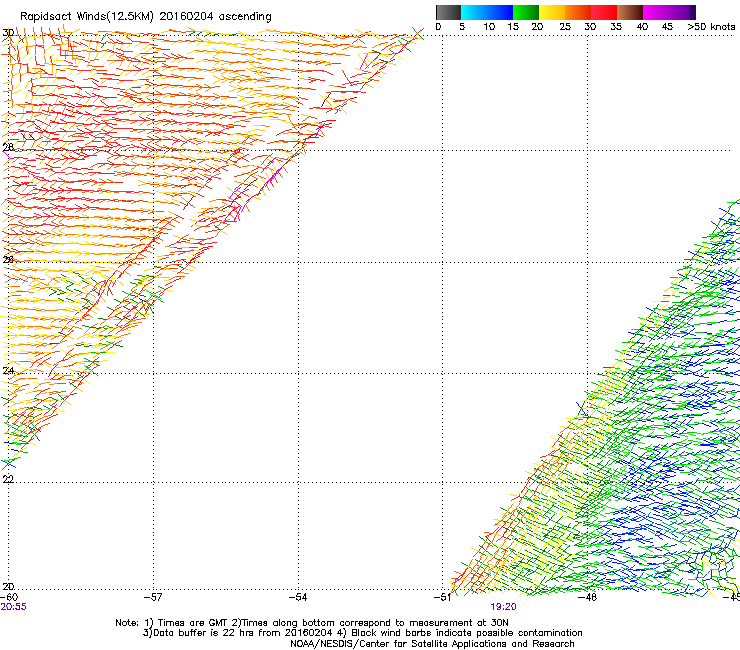Viewport: 740px width, 650px height.
Task: Click legend tick label '10'
Action: [489, 27]
